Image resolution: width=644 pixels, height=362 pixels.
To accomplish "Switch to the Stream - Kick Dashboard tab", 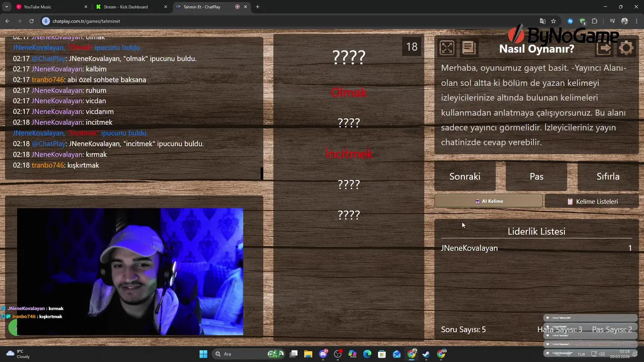I will point(132,7).
